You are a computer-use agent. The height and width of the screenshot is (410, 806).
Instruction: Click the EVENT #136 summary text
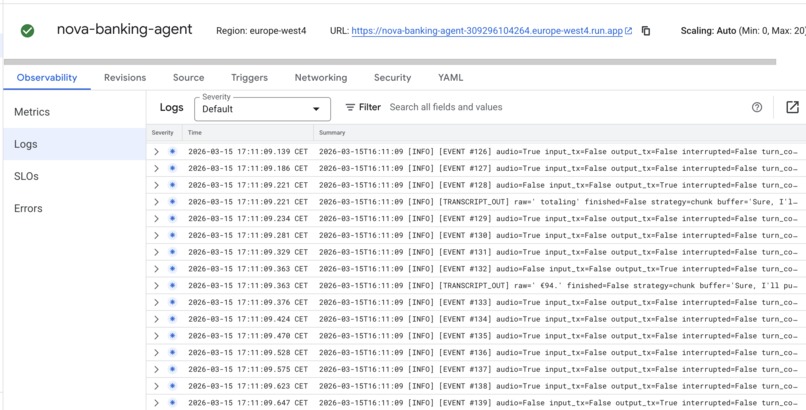click(560, 352)
